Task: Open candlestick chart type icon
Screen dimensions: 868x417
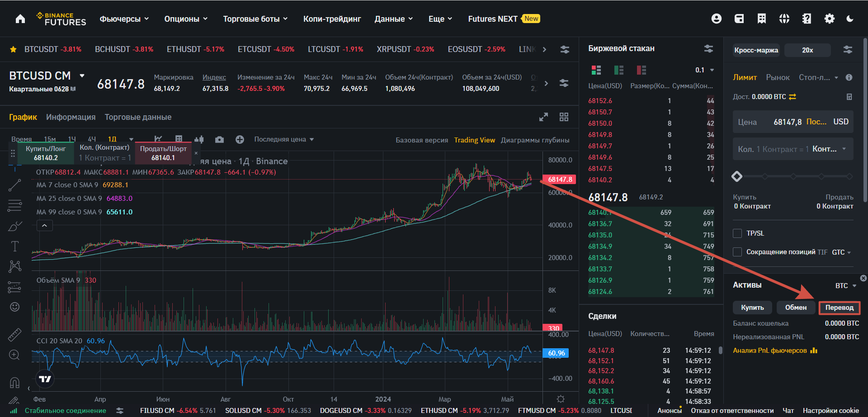Action: coord(199,139)
